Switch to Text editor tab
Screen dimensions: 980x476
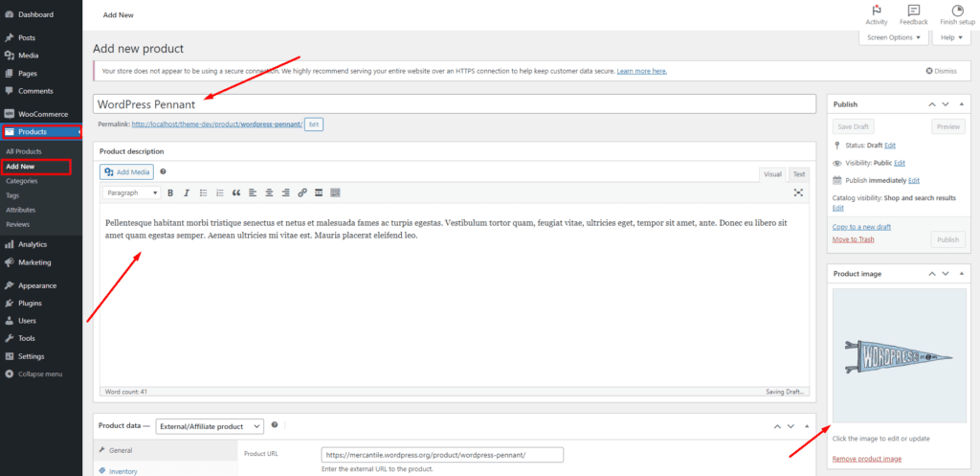point(799,174)
